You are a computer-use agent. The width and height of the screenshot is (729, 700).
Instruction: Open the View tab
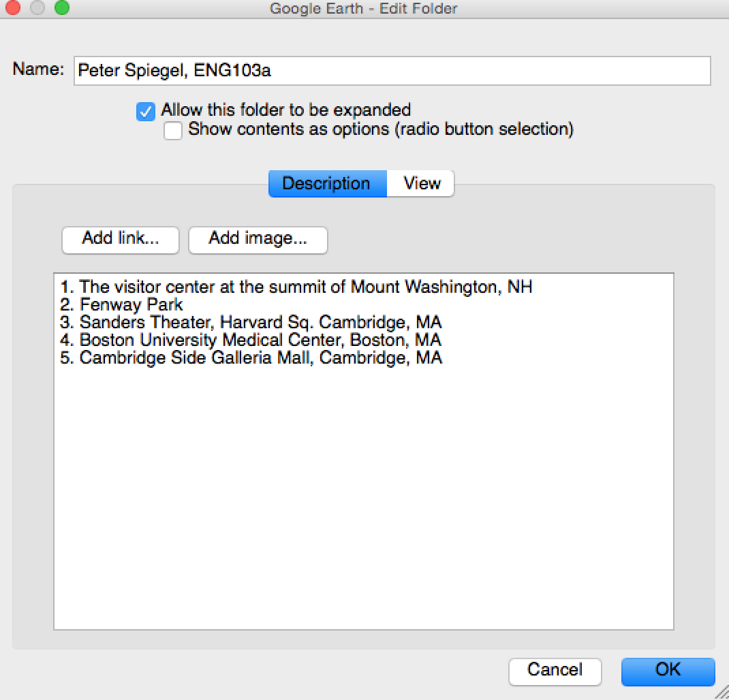pyautogui.click(x=421, y=184)
